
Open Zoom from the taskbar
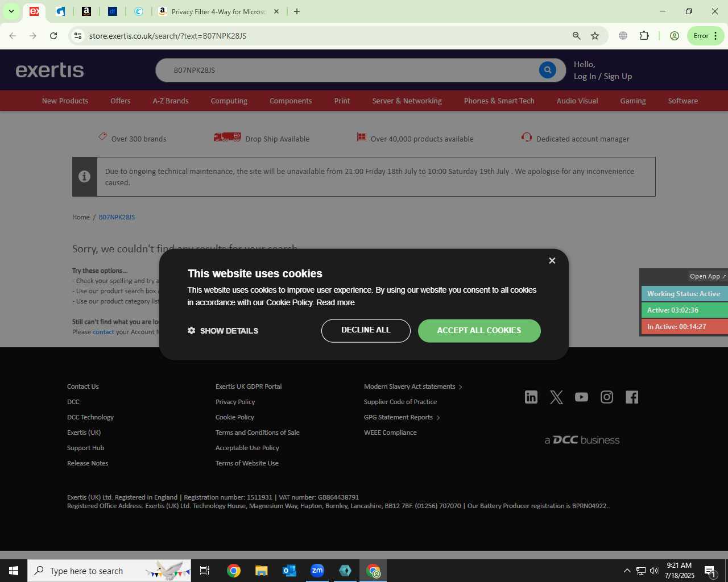point(317,571)
